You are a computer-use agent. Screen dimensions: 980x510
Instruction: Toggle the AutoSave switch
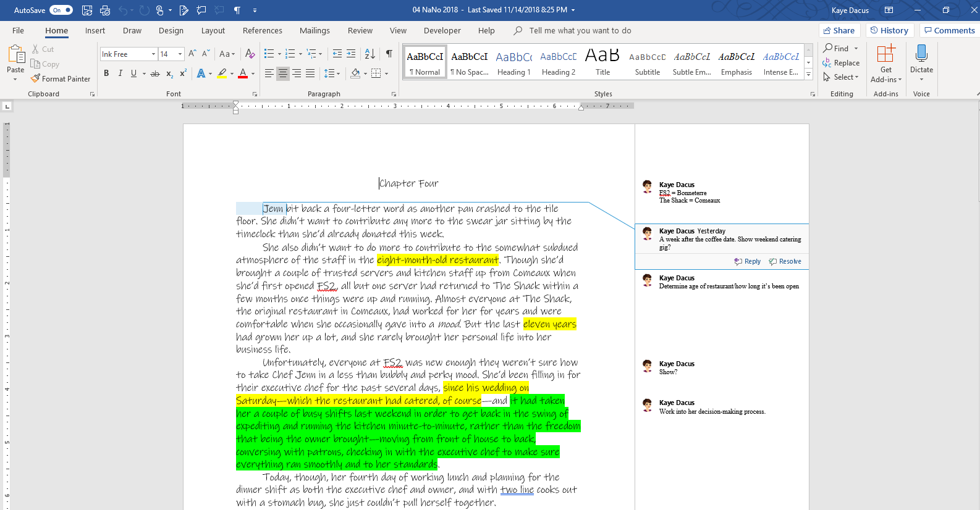(61, 10)
